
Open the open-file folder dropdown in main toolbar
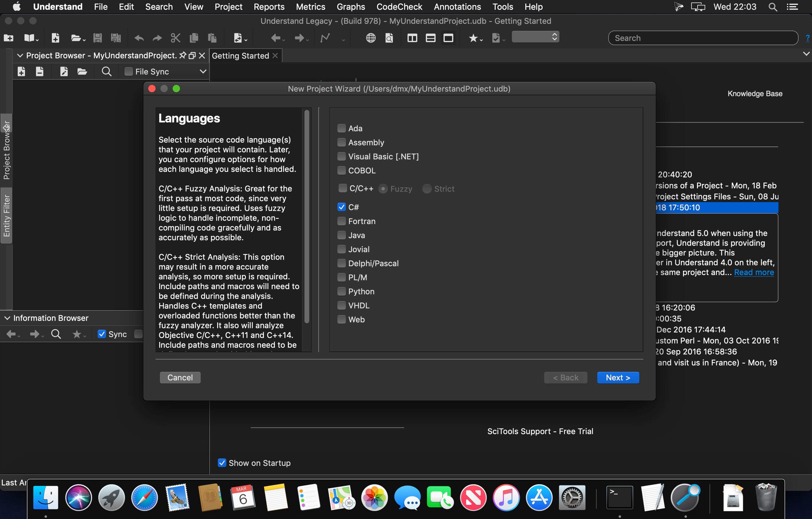78,38
